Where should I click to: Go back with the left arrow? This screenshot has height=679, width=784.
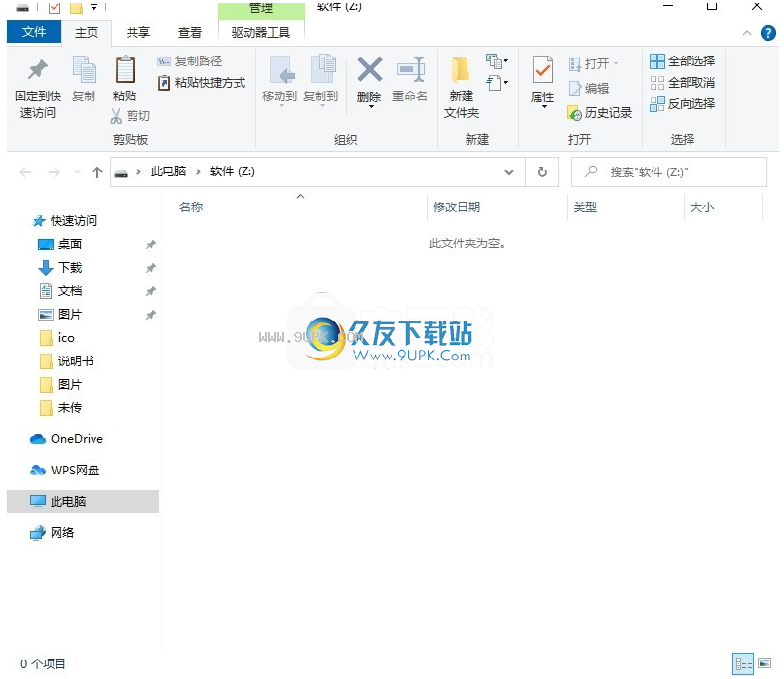pyautogui.click(x=25, y=172)
